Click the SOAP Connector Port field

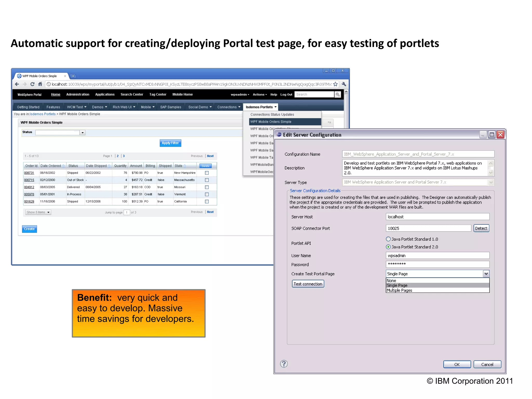click(428, 228)
